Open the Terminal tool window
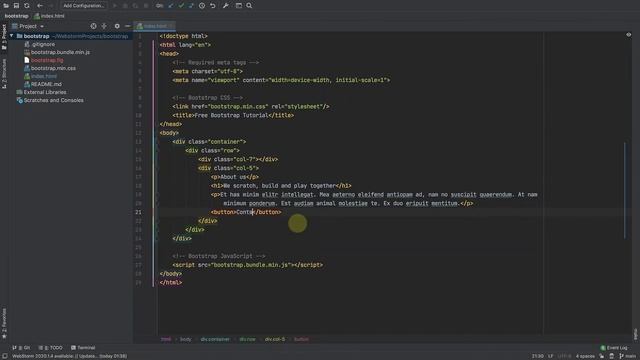640x360 pixels. coord(83,348)
